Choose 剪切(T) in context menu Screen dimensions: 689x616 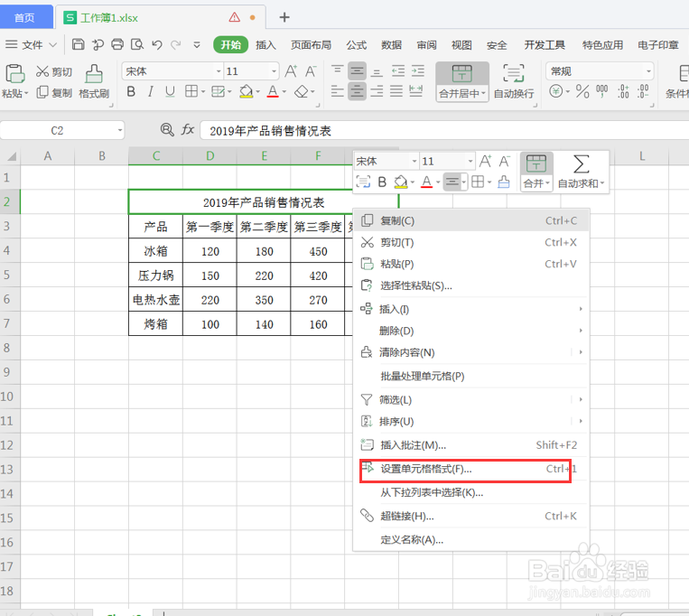[x=471, y=242]
